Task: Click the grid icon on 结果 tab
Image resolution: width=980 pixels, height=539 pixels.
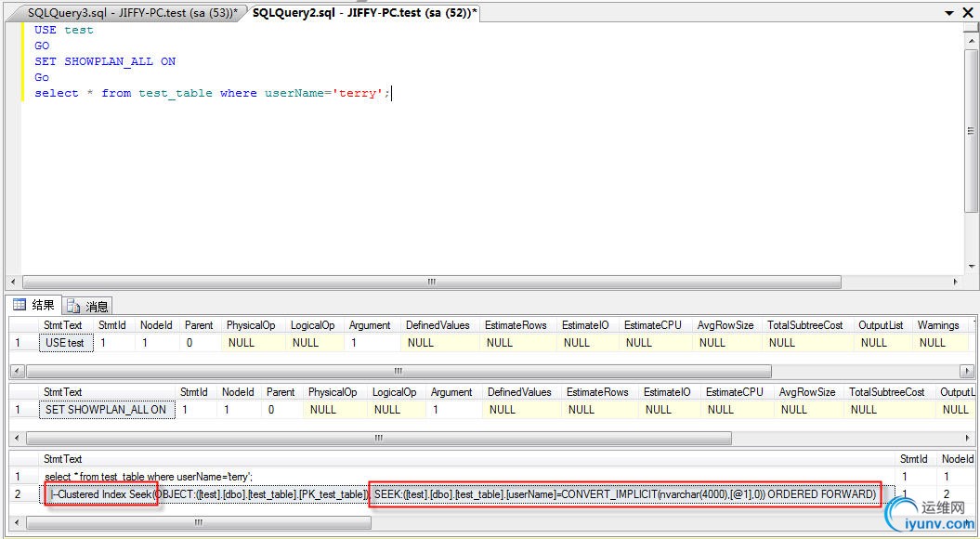Action: point(20,305)
